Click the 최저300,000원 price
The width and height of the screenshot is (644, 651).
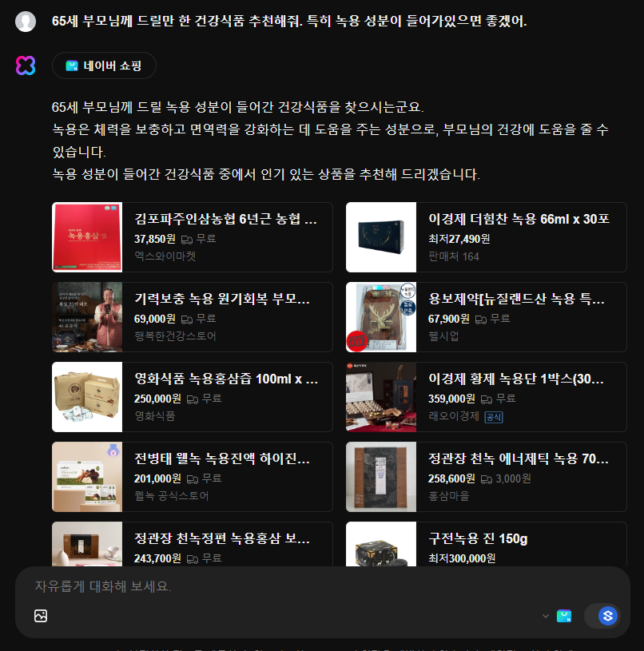(x=462, y=558)
